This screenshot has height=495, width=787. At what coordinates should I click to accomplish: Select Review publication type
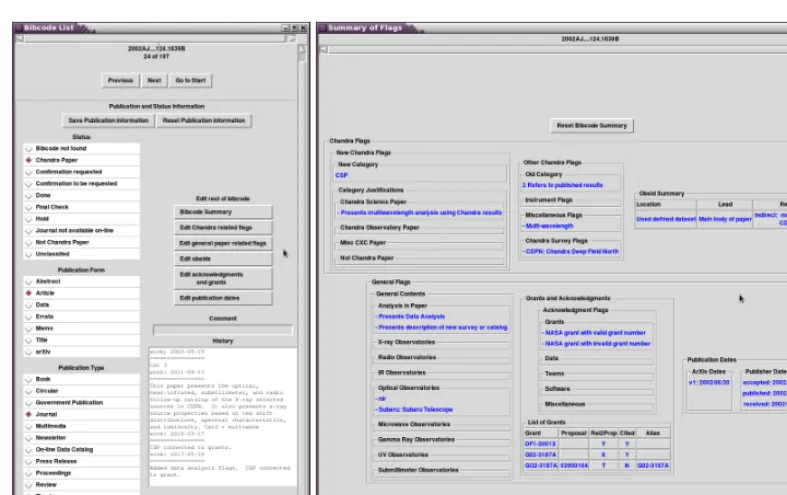81,485
